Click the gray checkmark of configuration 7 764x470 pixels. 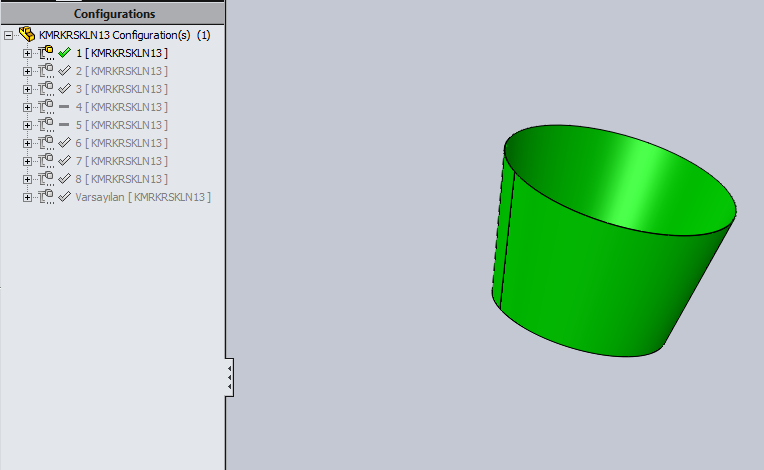[x=64, y=161]
